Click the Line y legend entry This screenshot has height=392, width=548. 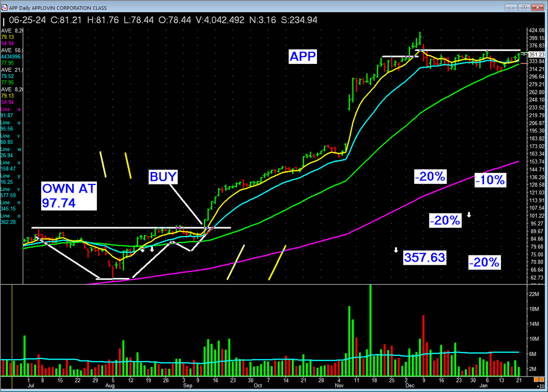tap(10, 176)
